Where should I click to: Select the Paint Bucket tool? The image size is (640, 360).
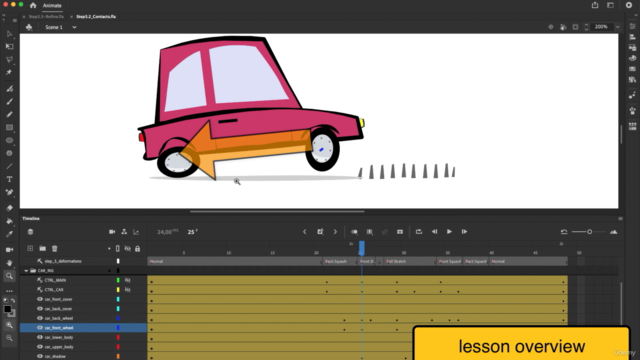(x=9, y=221)
